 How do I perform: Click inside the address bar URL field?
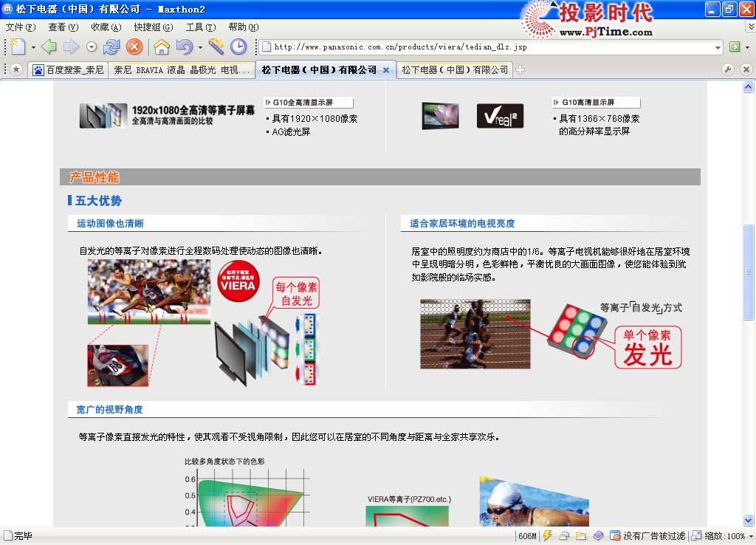tap(487, 47)
